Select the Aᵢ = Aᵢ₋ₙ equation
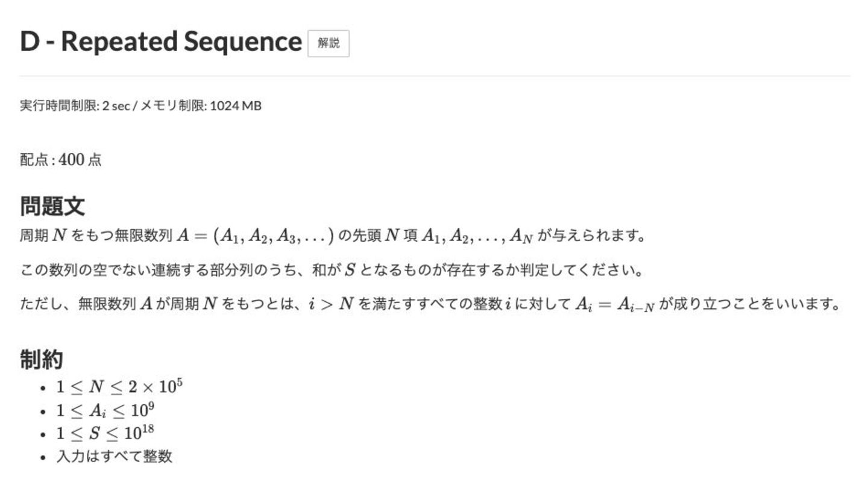The image size is (868, 488). coord(614,304)
